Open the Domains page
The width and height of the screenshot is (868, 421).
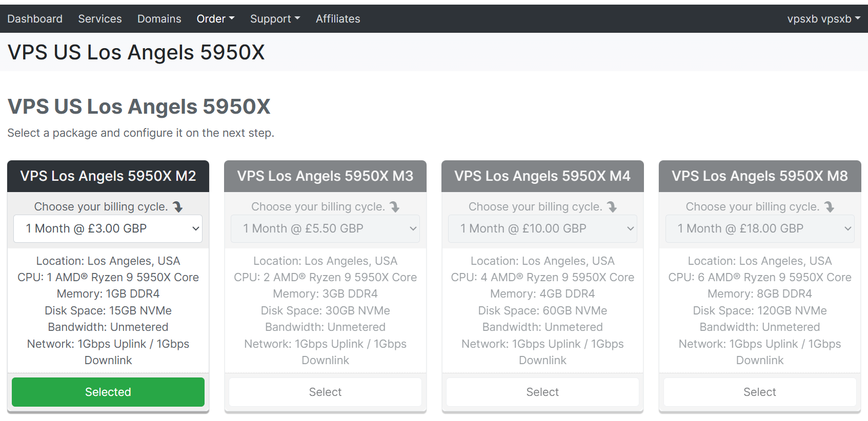(x=159, y=19)
